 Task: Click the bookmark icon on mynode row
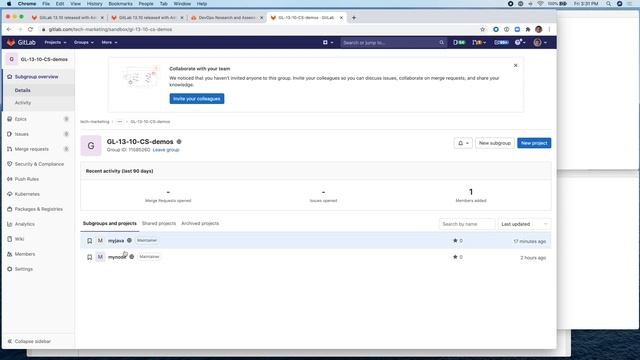coord(89,257)
